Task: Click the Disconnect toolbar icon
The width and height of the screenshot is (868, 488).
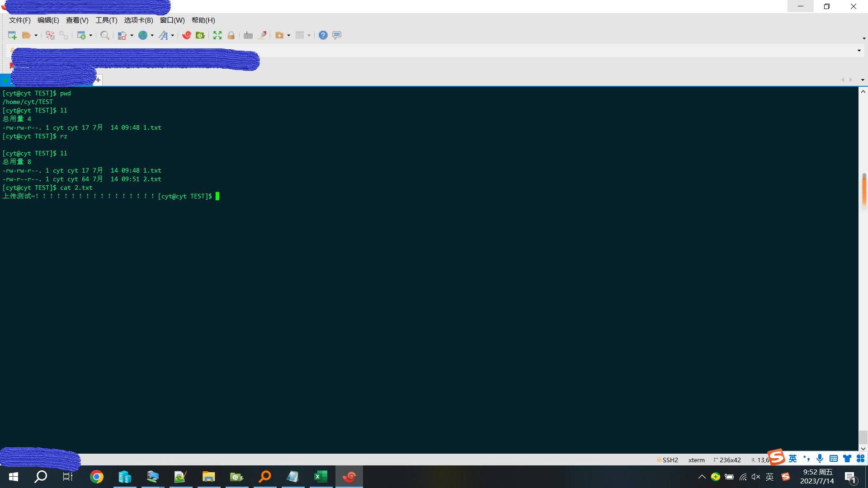Action: [x=50, y=35]
